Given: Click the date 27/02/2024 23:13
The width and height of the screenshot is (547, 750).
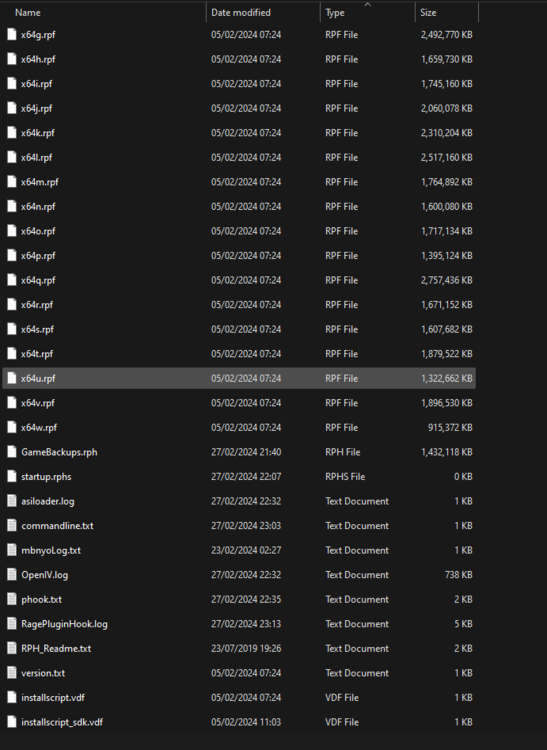Looking at the screenshot, I should 246,624.
